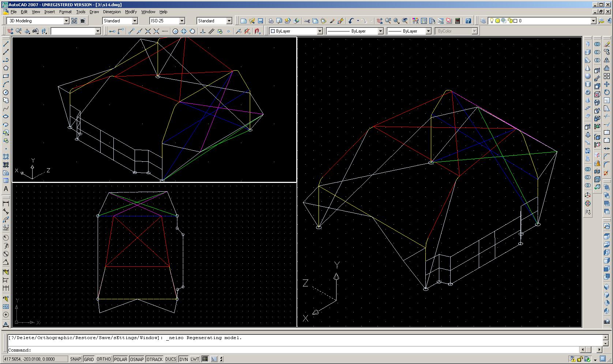613x364 pixels.
Task: Toggle ORTHO mode in status bar
Action: (x=104, y=359)
